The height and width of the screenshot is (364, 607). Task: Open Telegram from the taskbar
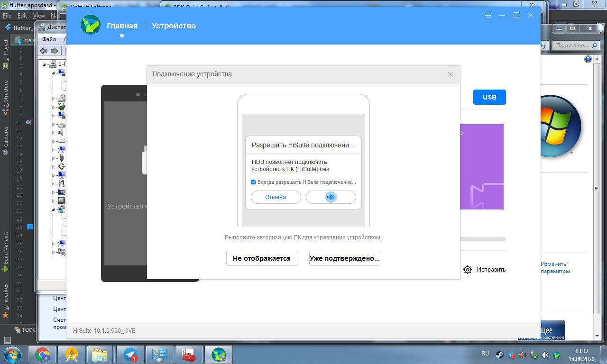130,354
